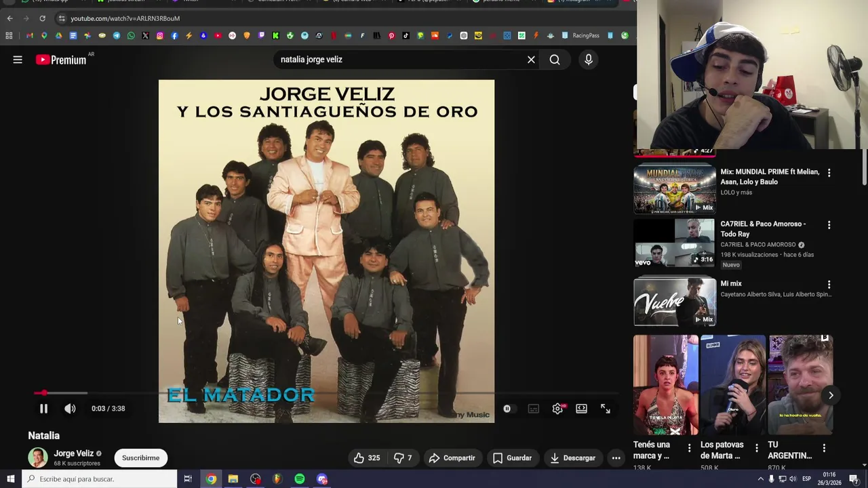
Task: Play the Todo Ray video thumbnail
Action: click(x=675, y=243)
